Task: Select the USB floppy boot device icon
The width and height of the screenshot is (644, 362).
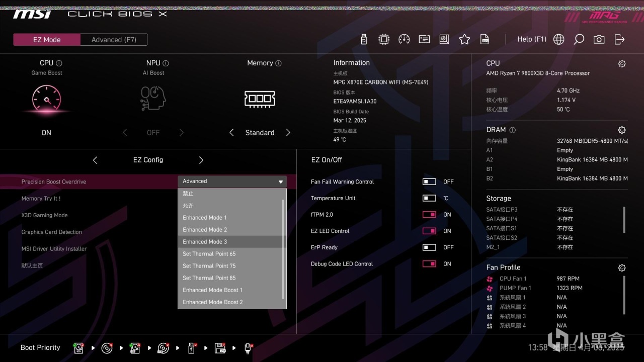Action: point(220,348)
